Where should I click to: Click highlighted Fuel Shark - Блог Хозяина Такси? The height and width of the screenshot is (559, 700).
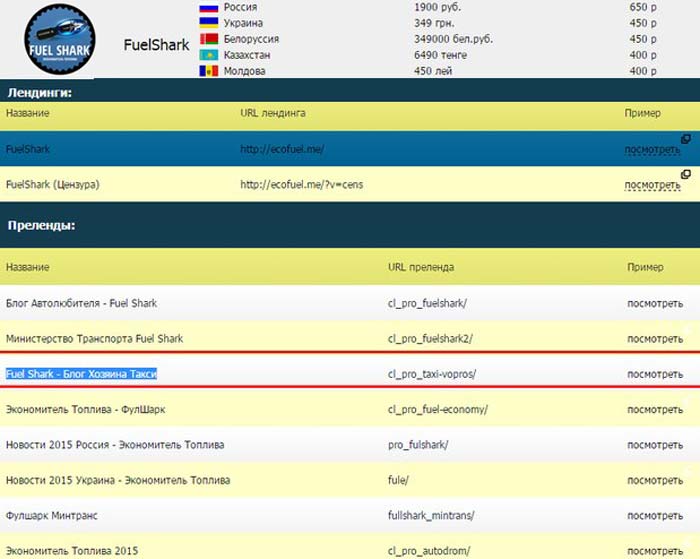click(81, 374)
